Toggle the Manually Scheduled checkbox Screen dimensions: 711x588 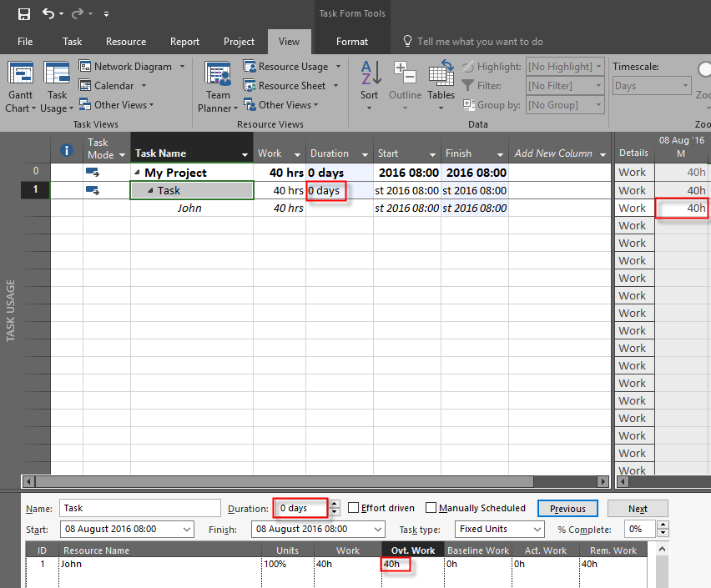click(431, 508)
